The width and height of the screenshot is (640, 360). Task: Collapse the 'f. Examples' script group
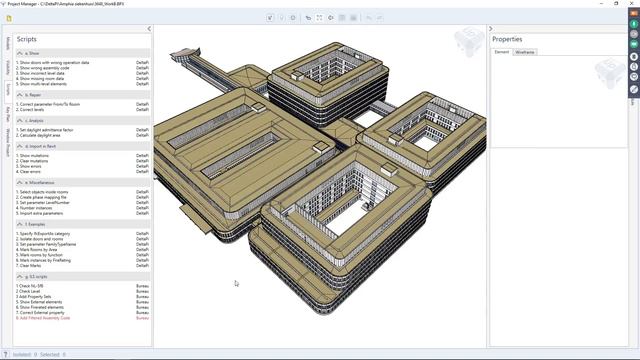pyautogui.click(x=20, y=224)
